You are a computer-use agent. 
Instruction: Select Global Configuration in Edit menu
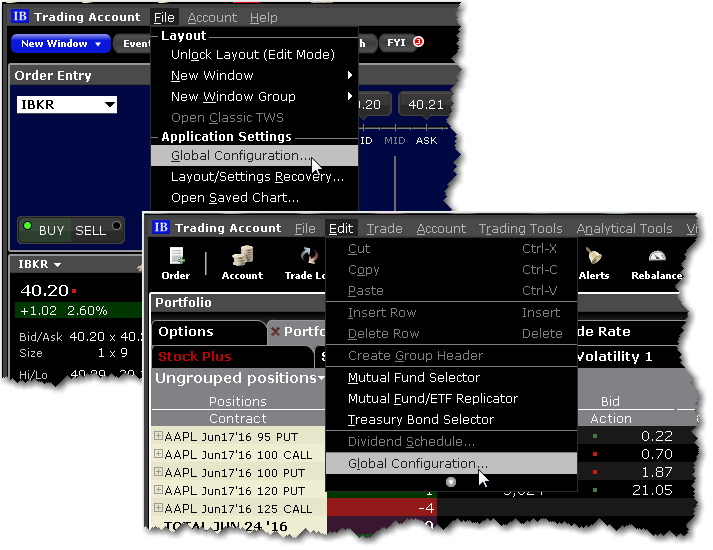452,463
